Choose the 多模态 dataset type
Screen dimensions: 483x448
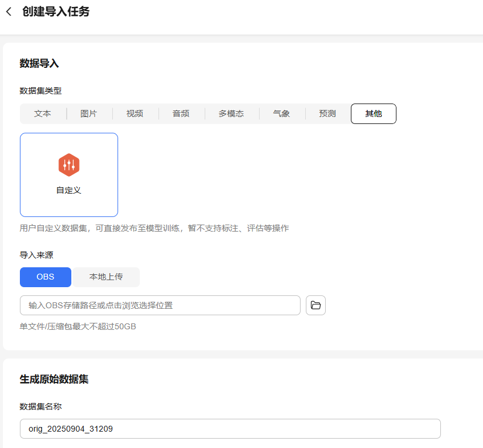pos(231,113)
